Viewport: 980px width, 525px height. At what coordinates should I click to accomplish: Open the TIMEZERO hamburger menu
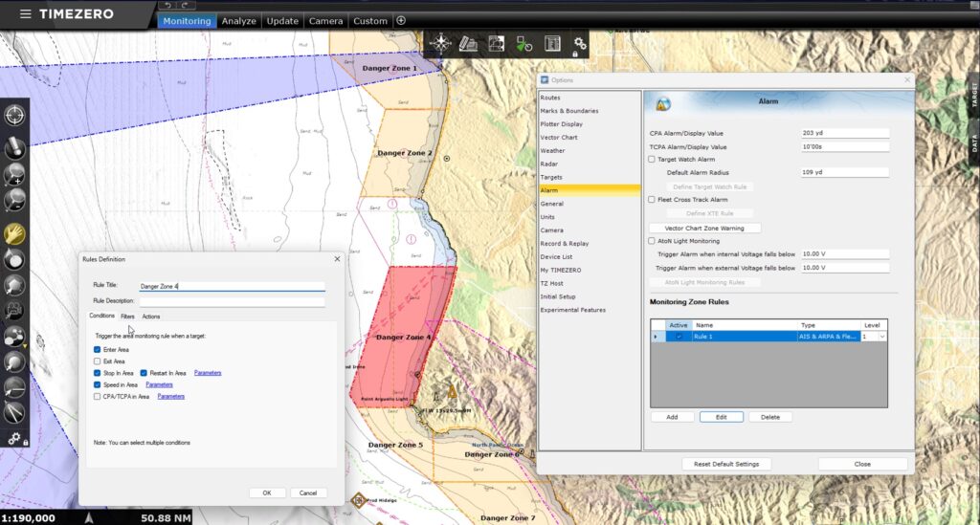tap(25, 13)
